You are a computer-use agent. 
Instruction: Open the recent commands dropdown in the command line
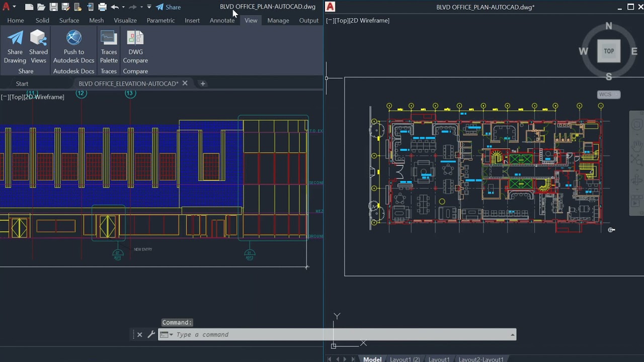(167, 335)
